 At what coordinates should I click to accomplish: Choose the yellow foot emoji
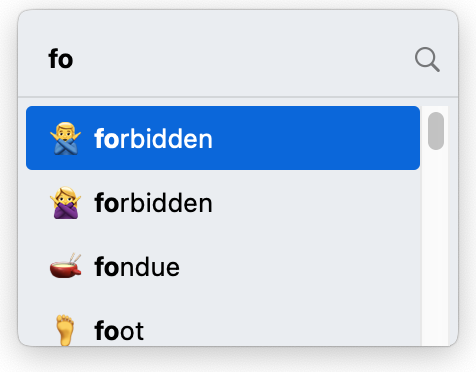coord(65,329)
